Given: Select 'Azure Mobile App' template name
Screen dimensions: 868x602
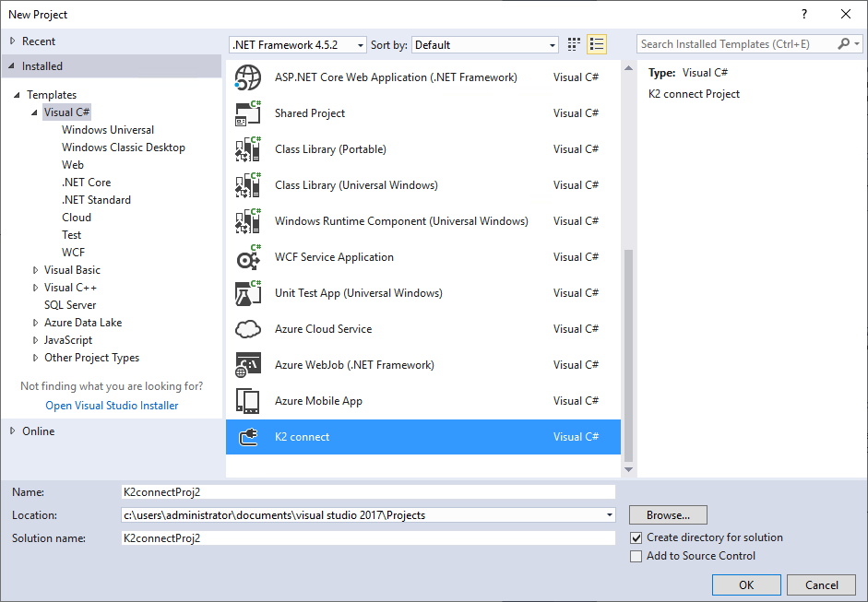Looking at the screenshot, I should click(x=319, y=401).
